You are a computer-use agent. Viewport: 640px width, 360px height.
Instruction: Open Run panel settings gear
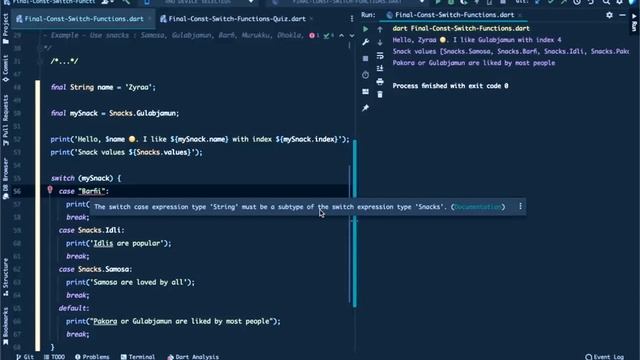609,15
